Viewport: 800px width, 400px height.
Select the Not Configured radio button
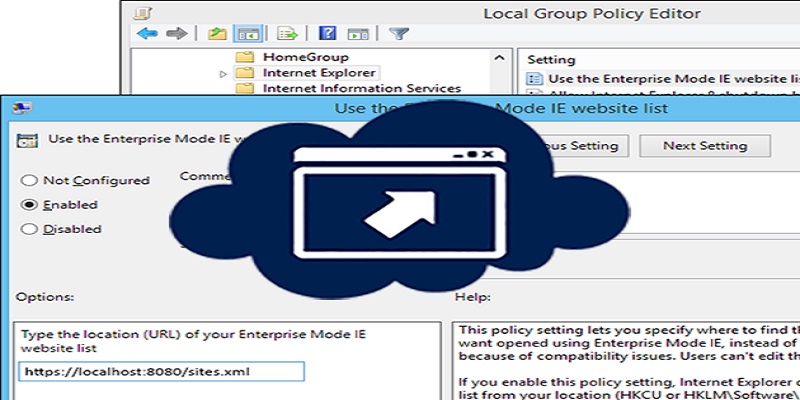click(29, 180)
